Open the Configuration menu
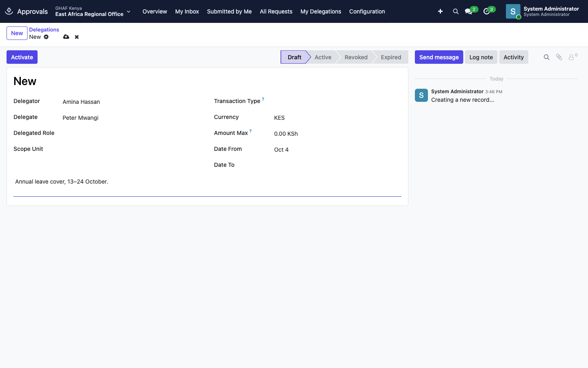The height and width of the screenshot is (368, 588). click(367, 11)
